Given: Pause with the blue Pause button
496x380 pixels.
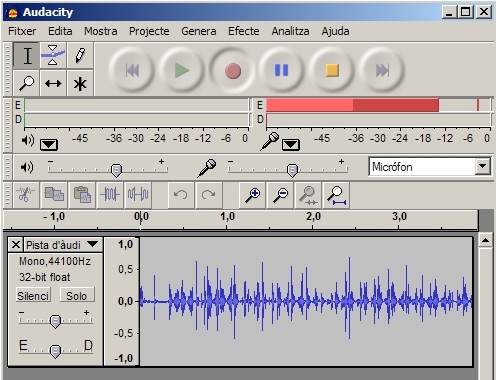Looking at the screenshot, I should pyautogui.click(x=282, y=70).
